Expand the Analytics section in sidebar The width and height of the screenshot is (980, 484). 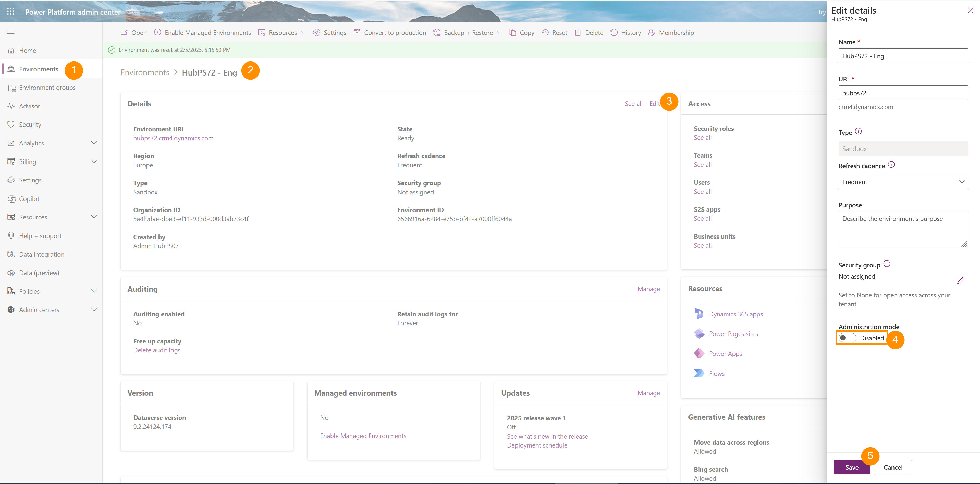click(94, 143)
